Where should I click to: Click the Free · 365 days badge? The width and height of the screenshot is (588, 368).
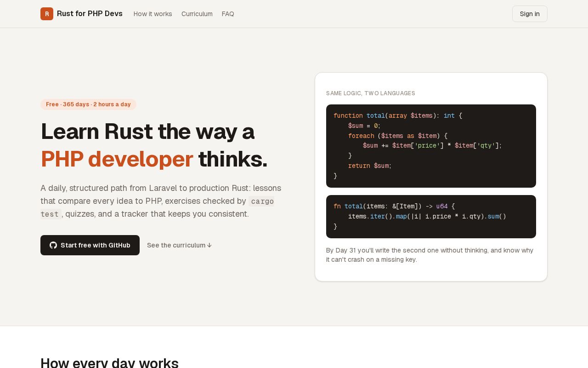click(88, 104)
